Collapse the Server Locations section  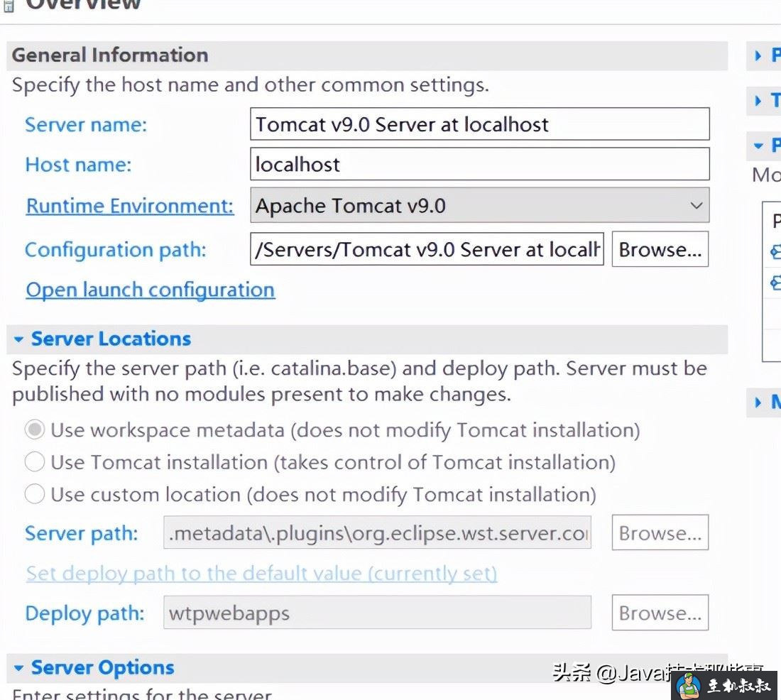coord(19,339)
